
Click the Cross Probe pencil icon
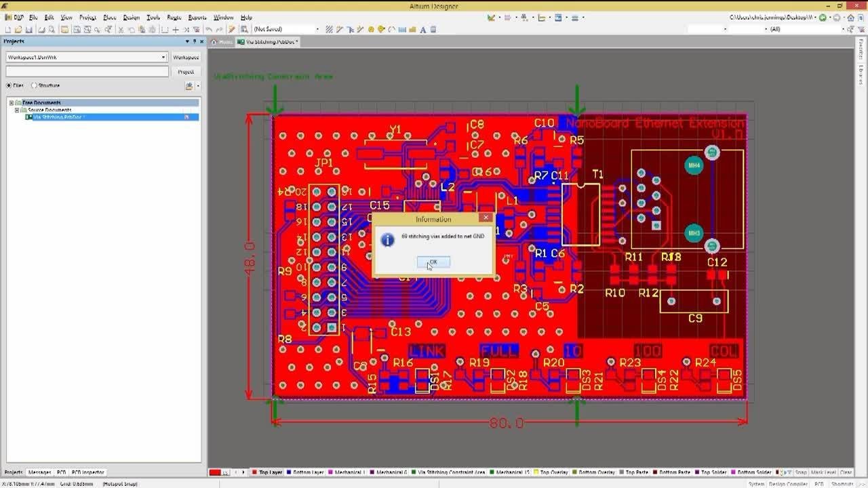[x=231, y=29]
